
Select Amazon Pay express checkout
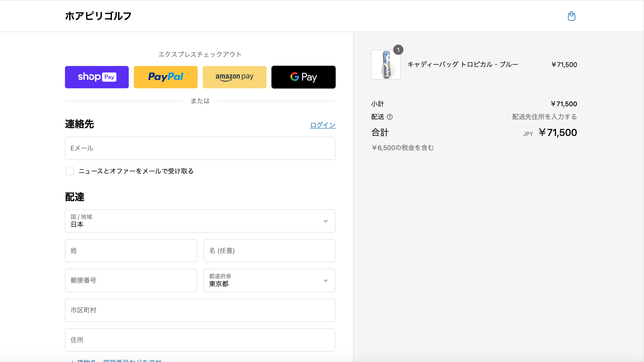pyautogui.click(x=234, y=77)
